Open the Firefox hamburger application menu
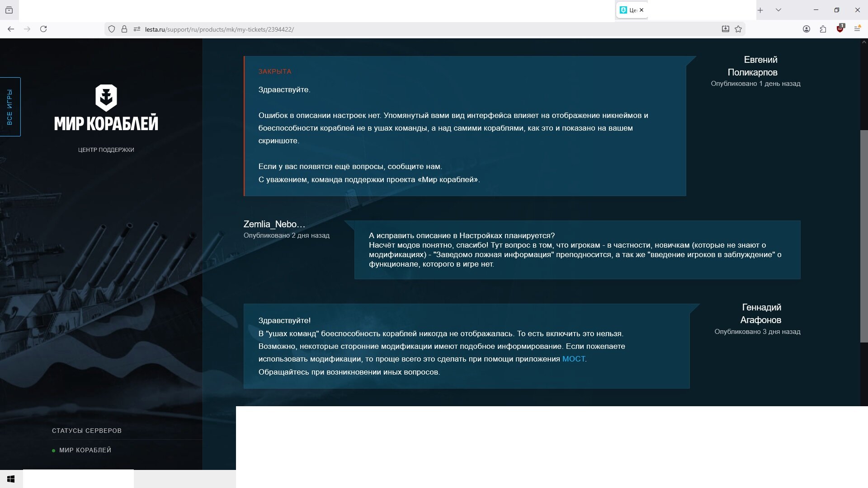 [857, 29]
